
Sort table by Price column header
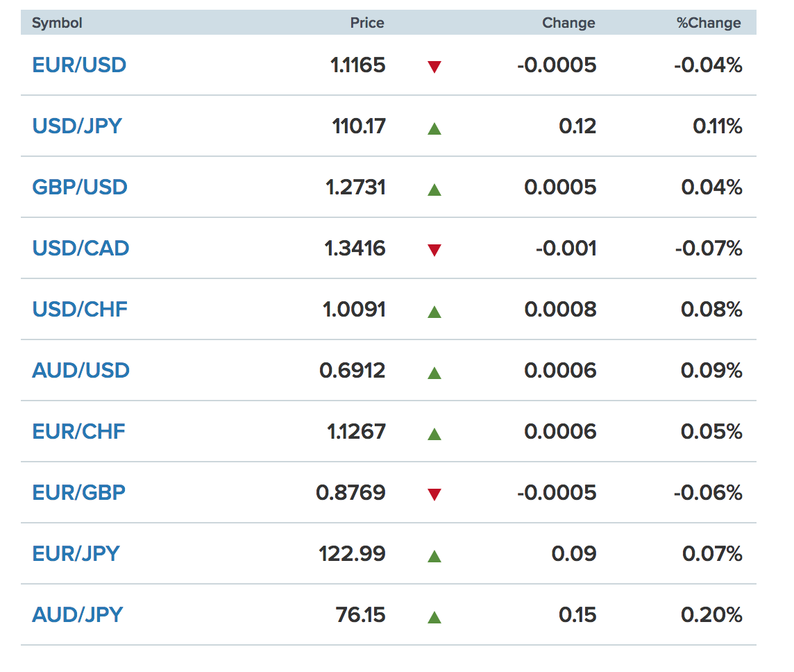(x=367, y=23)
